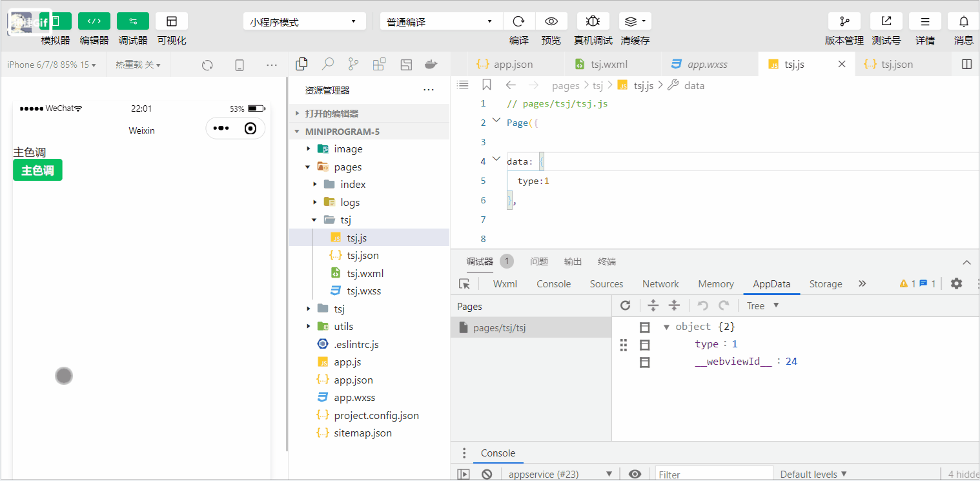Expand the logs folder
This screenshot has width=980, height=481.
(x=369, y=202)
